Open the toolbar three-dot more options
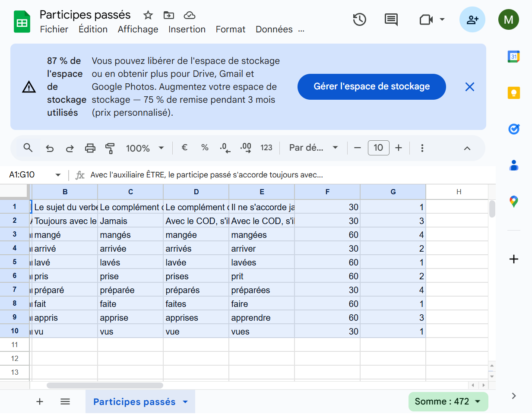The width and height of the screenshot is (532, 414). [x=422, y=148]
